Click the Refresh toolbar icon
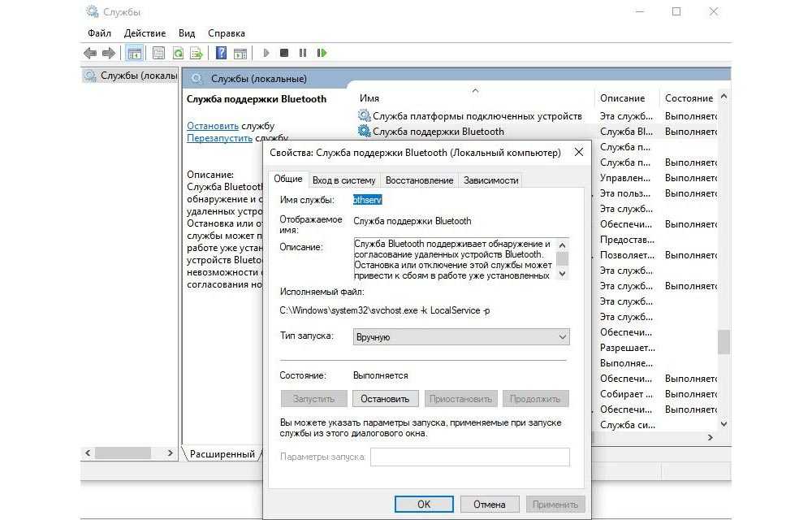Viewport: 812px width, 520px height. click(177, 54)
